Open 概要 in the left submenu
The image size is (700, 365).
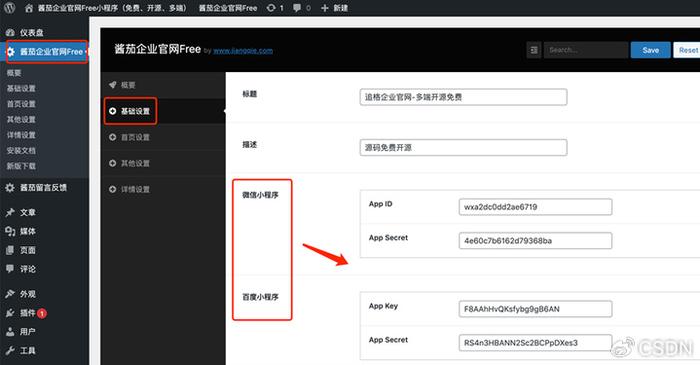point(14,73)
